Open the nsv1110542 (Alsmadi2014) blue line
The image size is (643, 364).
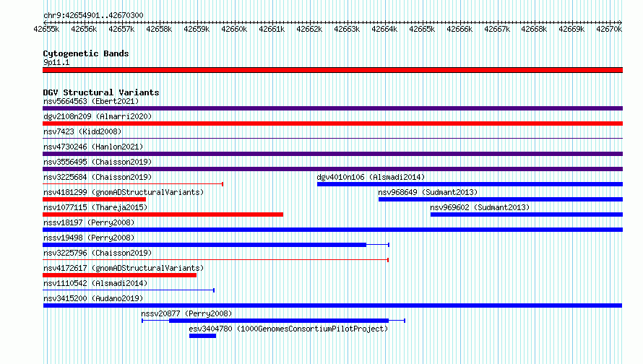129,290
